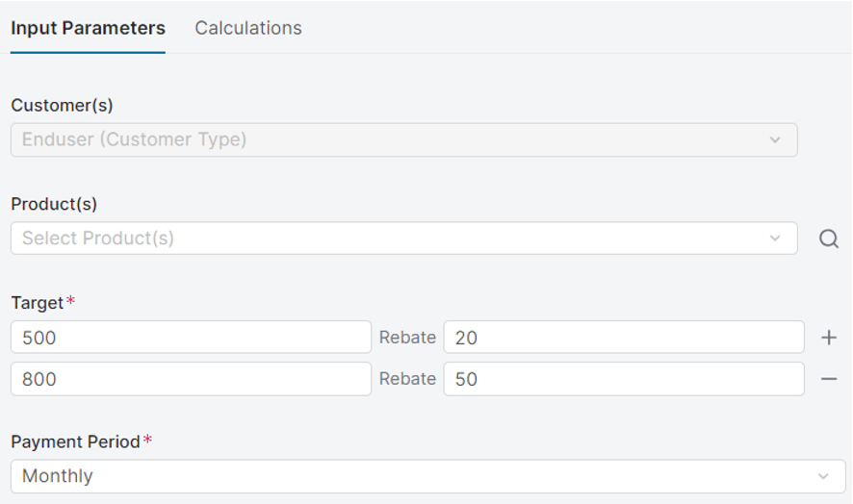853x504 pixels.
Task: Click the chevron in the Customer(s) field
Action: pyautogui.click(x=775, y=140)
